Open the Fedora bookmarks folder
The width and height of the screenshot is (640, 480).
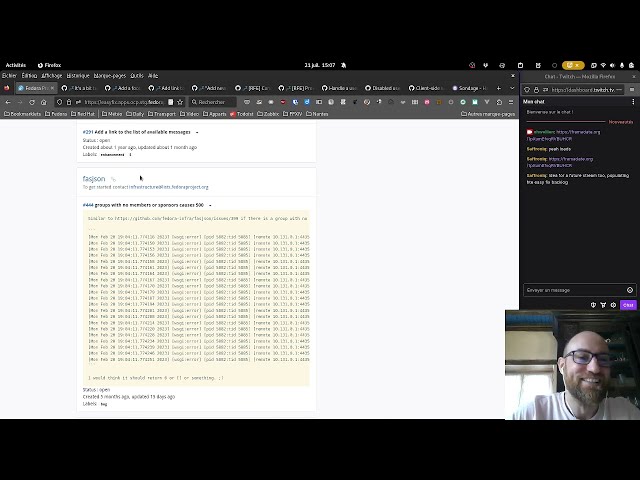tap(56, 114)
